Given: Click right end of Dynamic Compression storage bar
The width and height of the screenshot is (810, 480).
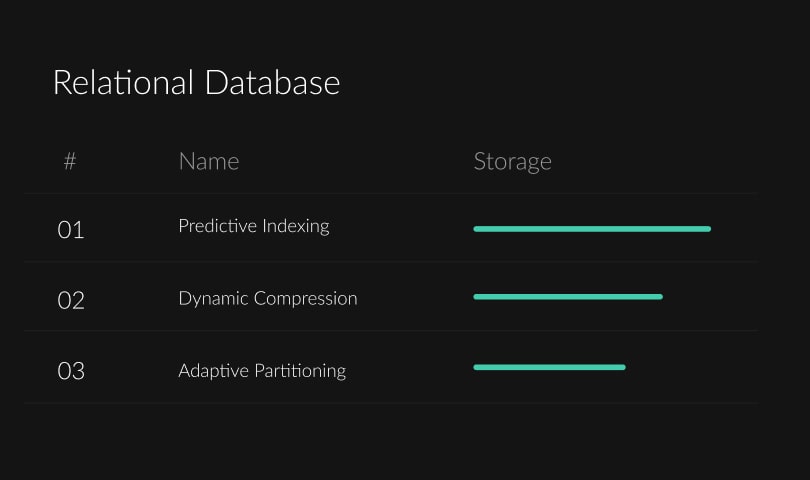Looking at the screenshot, I should (x=659, y=297).
